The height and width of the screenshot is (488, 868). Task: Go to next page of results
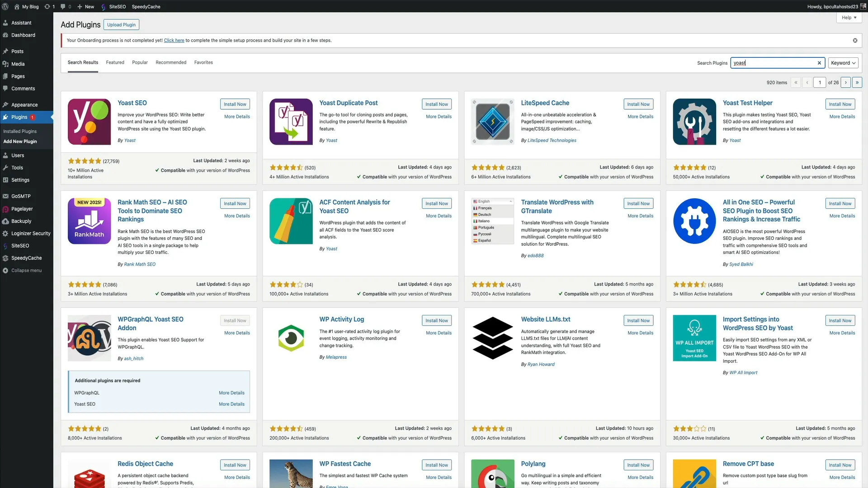click(846, 82)
